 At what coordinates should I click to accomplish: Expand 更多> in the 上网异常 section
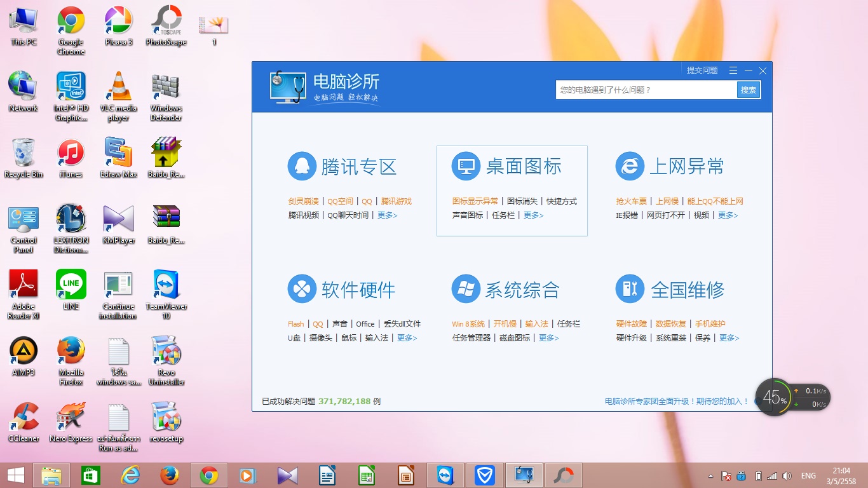(x=728, y=215)
